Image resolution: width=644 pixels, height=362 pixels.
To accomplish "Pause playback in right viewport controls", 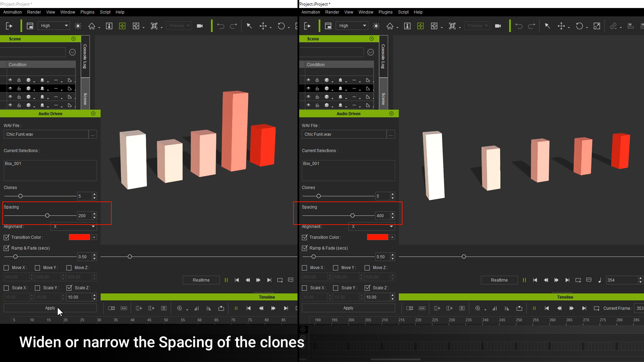I will [x=524, y=280].
